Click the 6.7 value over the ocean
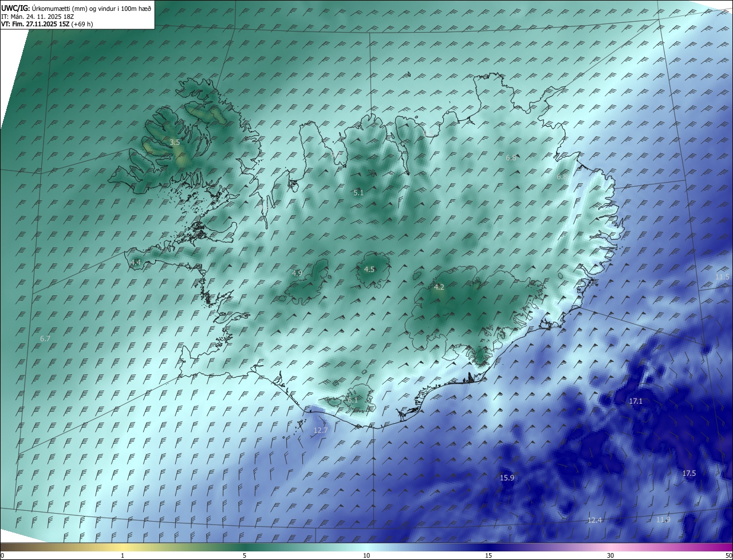Image resolution: width=733 pixels, height=560 pixels. point(45,338)
